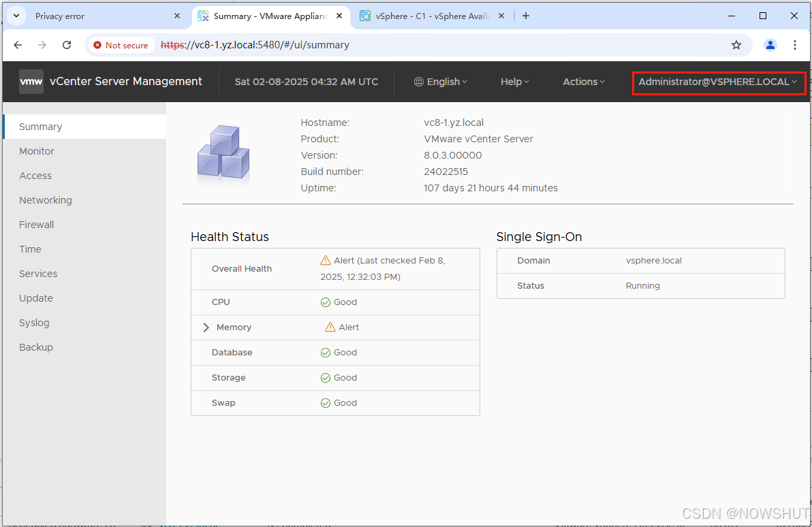Click the CPU green check icon
The width and height of the screenshot is (812, 527).
point(325,302)
